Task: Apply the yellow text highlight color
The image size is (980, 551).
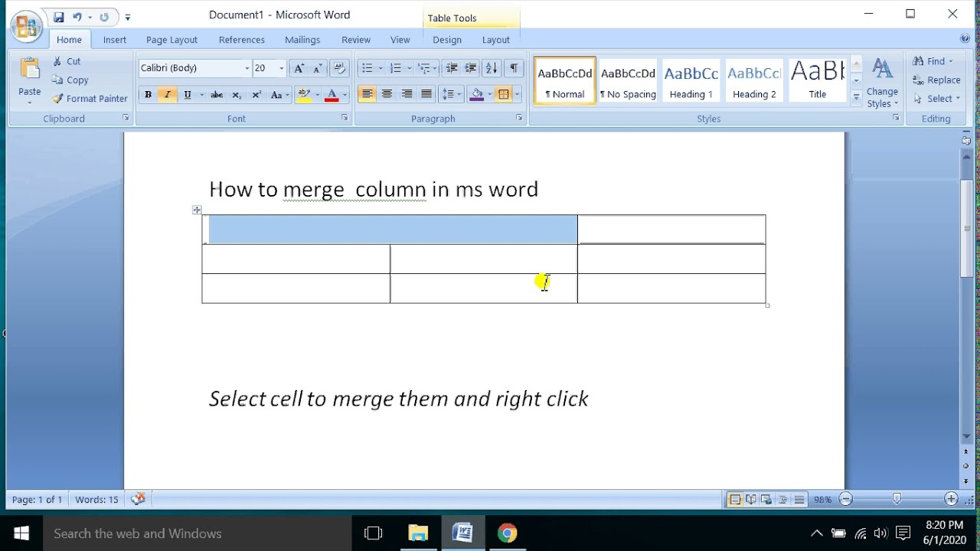Action: coord(304,95)
